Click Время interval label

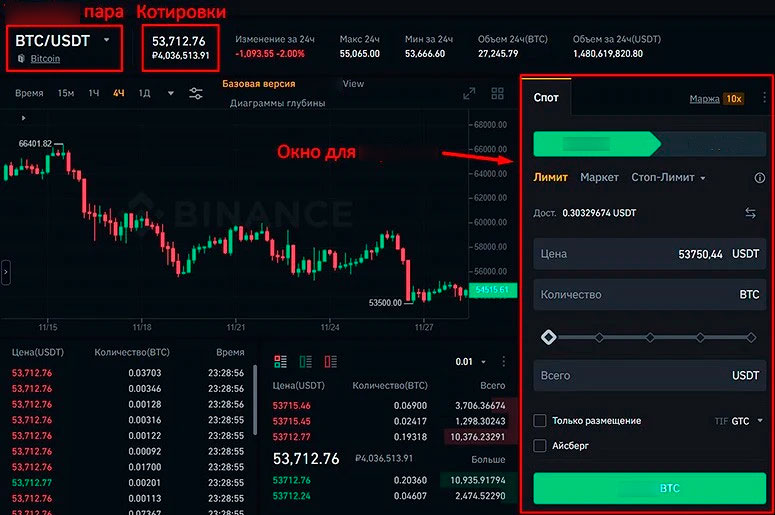coord(29,93)
